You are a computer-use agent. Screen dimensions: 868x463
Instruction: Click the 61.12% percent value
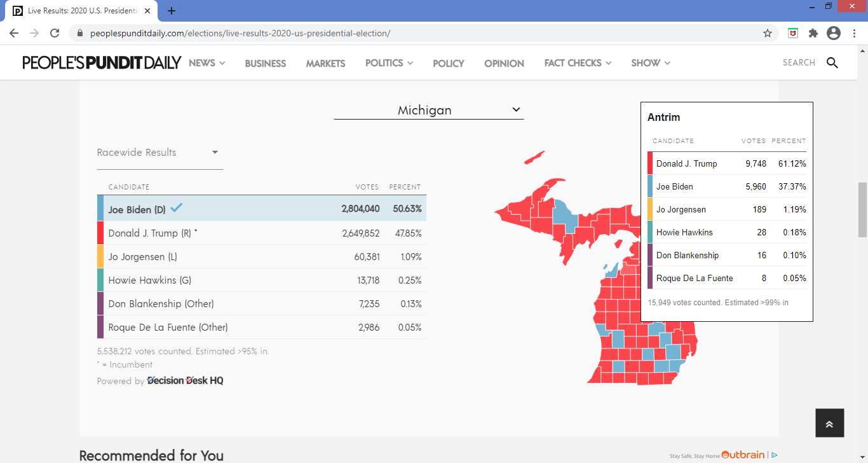[792, 163]
